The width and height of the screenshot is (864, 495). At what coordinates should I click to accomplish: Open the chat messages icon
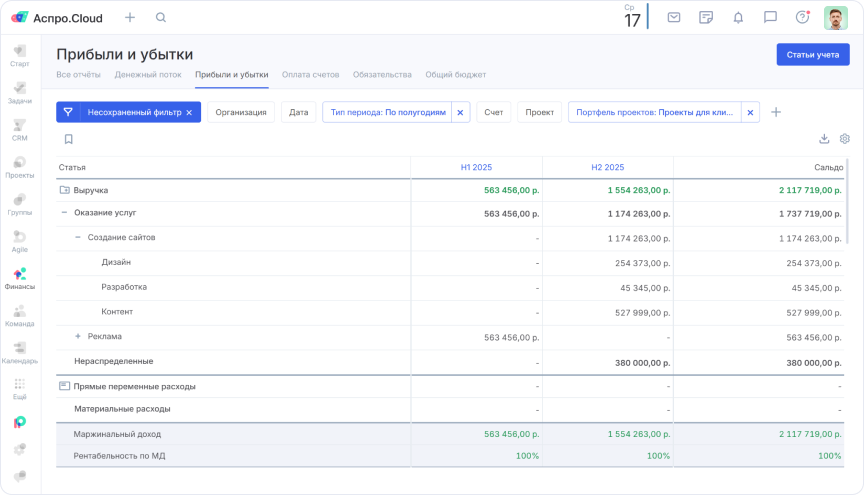(770, 17)
